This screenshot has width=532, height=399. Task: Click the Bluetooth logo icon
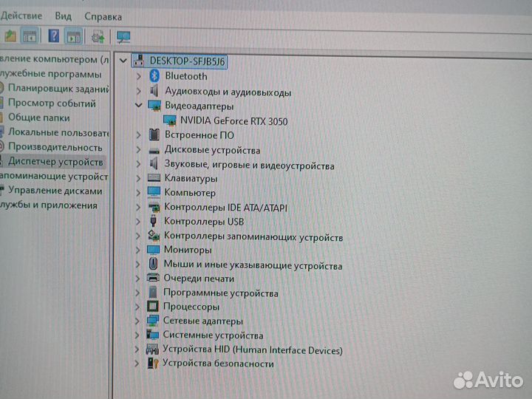154,76
